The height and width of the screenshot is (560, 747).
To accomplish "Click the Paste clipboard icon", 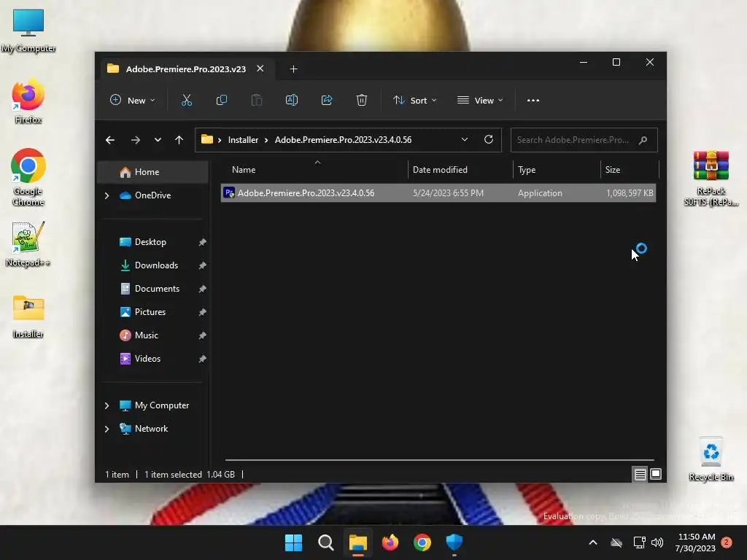I will point(256,100).
